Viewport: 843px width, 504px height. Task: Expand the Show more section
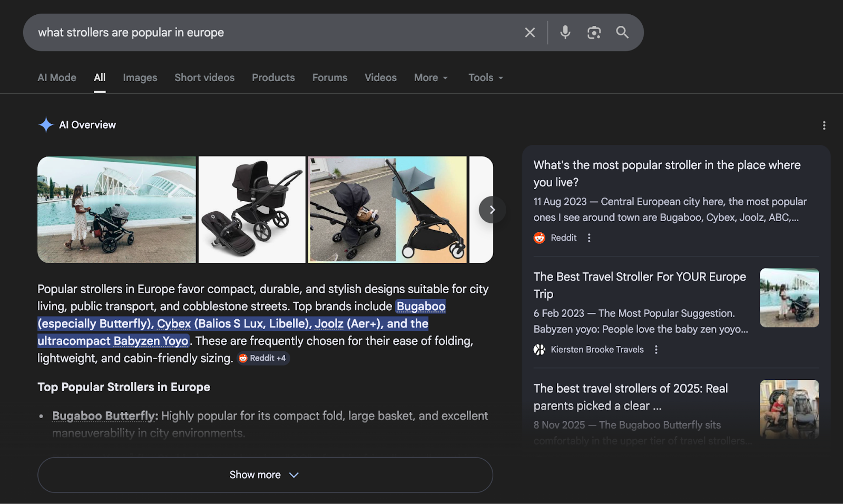(264, 475)
